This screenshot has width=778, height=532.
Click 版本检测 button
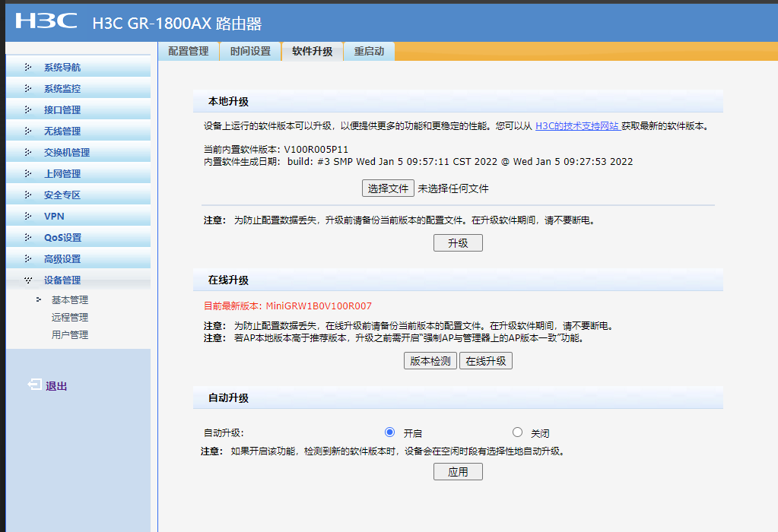point(430,361)
